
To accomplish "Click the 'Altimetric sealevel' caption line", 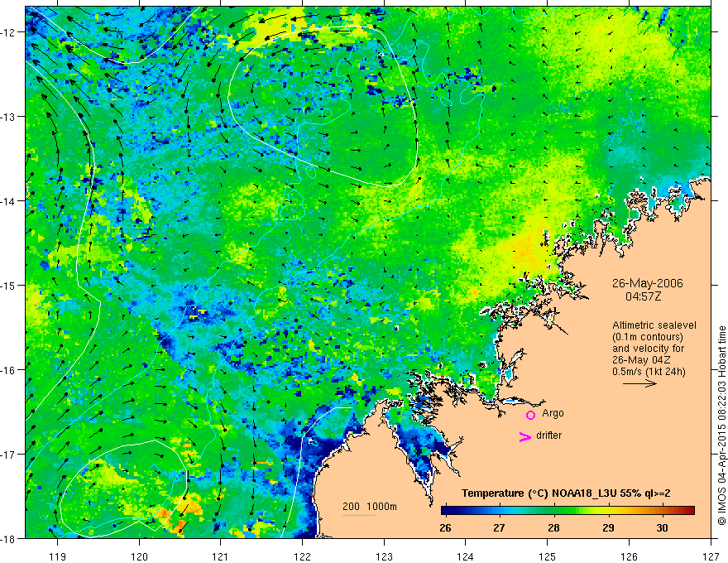I will 654,325.
